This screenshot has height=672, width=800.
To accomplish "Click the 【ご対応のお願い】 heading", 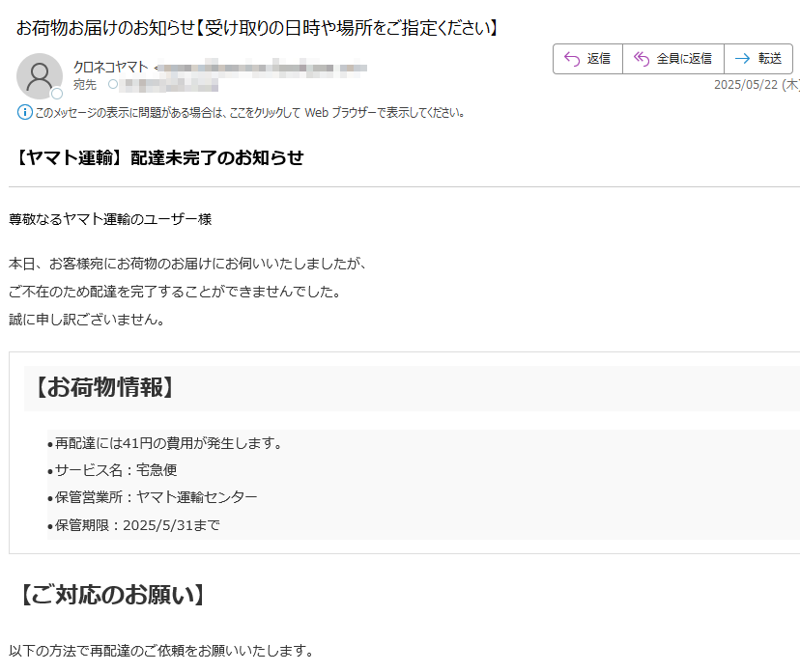I will click(112, 595).
